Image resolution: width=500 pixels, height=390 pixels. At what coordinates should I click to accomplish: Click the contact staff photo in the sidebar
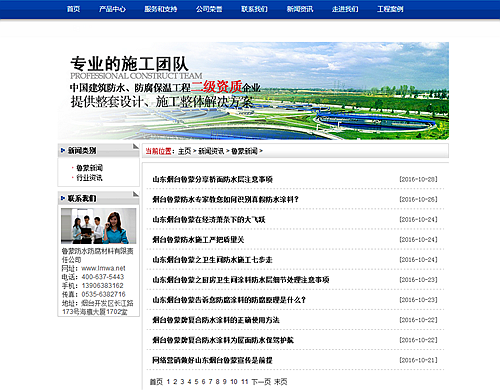pyautogui.click(x=99, y=226)
